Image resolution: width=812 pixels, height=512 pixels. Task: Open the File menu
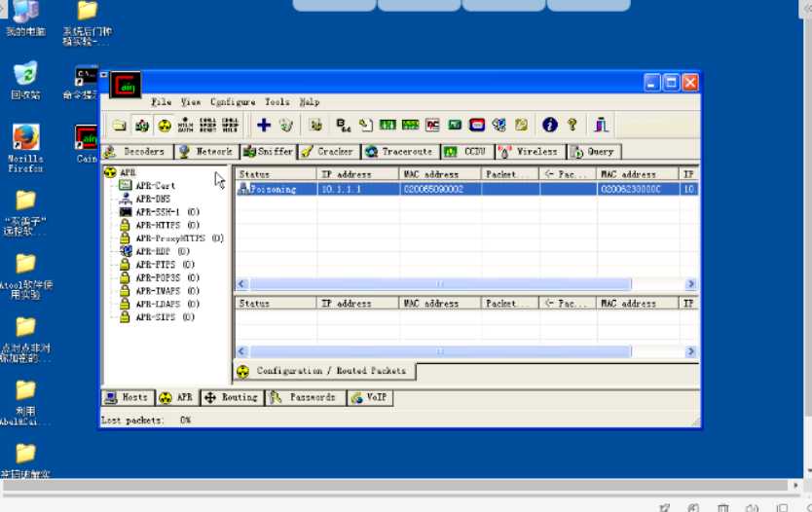161,102
